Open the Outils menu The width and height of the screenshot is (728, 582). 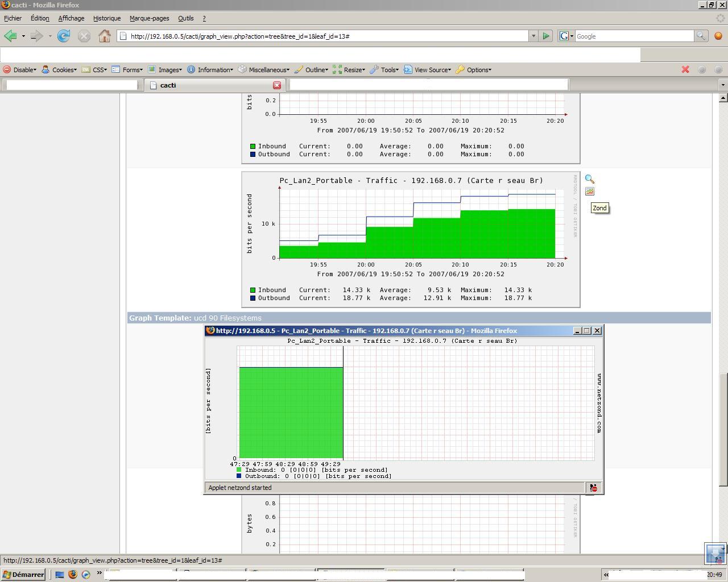pyautogui.click(x=185, y=18)
